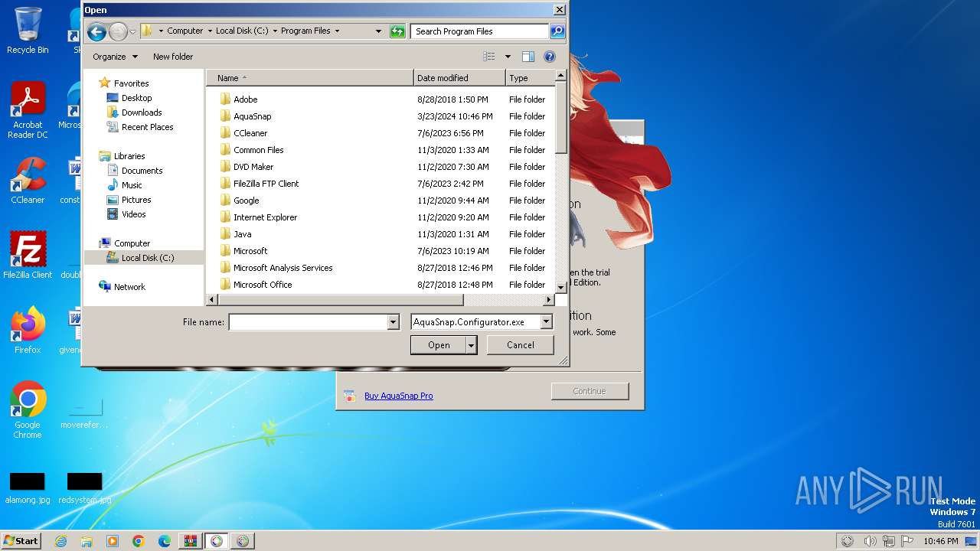Expand the address bar history dropdown
The height and width of the screenshot is (551, 980).
pyautogui.click(x=378, y=31)
